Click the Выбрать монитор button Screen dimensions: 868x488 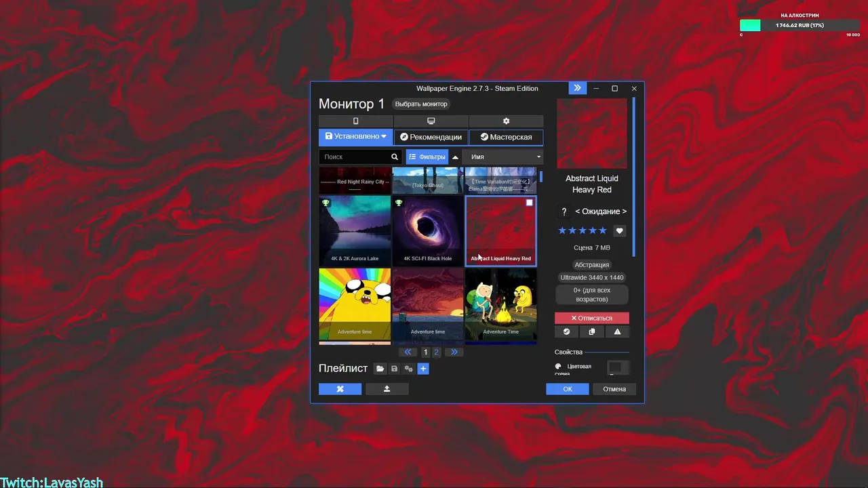(x=421, y=104)
